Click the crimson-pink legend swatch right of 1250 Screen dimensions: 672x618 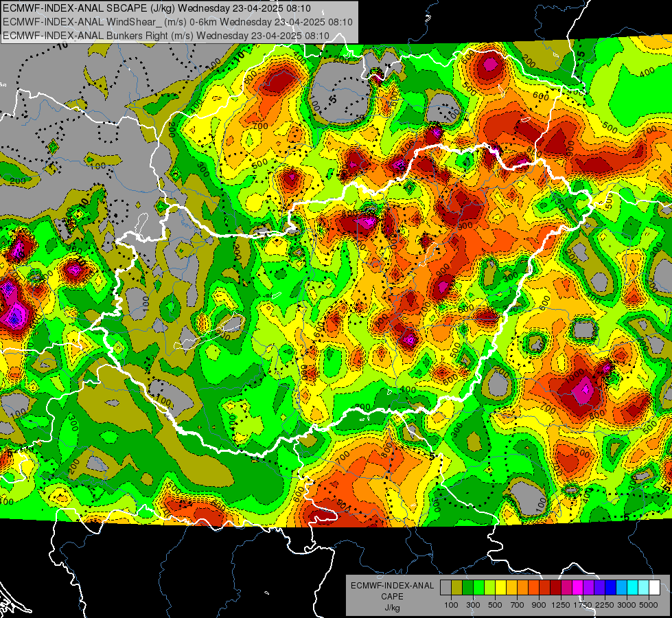(566, 587)
